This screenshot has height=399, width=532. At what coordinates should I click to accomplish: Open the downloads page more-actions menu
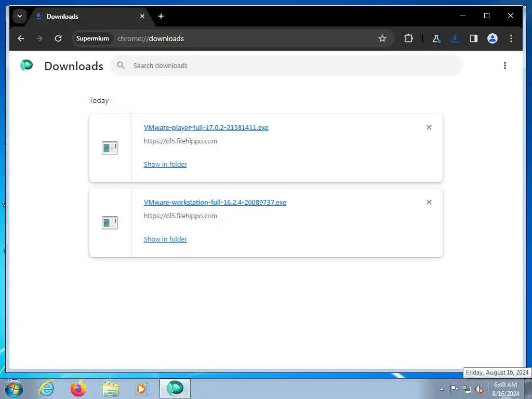point(505,65)
